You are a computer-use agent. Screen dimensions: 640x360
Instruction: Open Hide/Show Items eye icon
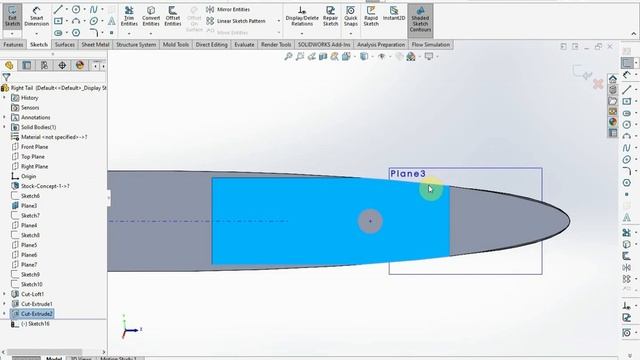click(382, 56)
